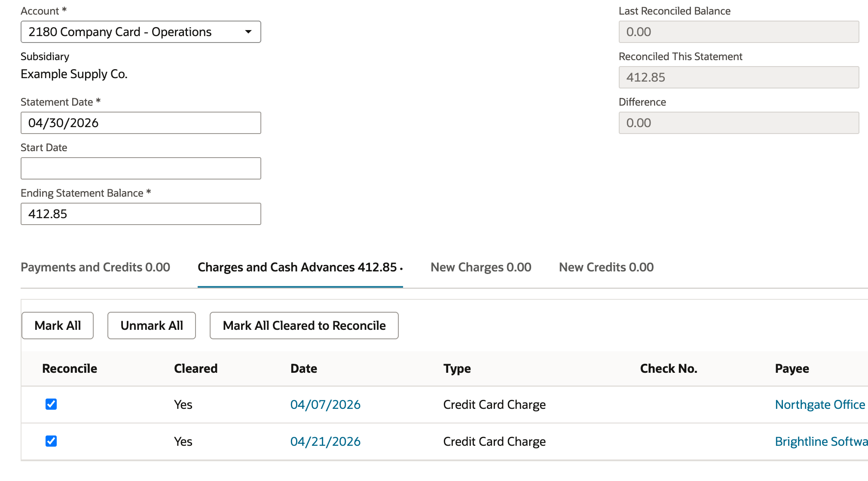Click the Difference field

pyautogui.click(x=739, y=123)
